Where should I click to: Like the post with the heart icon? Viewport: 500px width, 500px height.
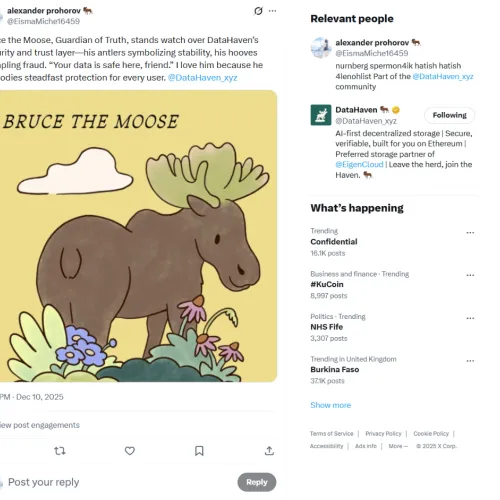130,451
